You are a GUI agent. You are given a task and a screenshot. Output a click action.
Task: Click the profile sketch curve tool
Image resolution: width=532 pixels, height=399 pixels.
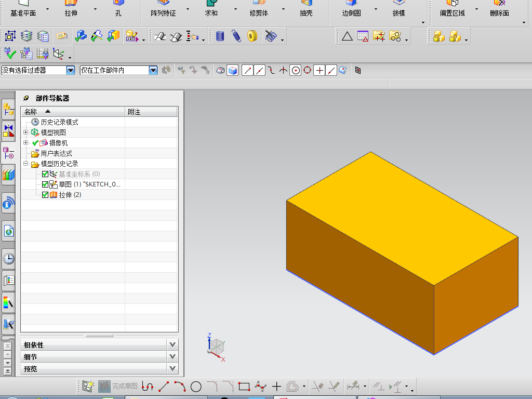pos(147,387)
